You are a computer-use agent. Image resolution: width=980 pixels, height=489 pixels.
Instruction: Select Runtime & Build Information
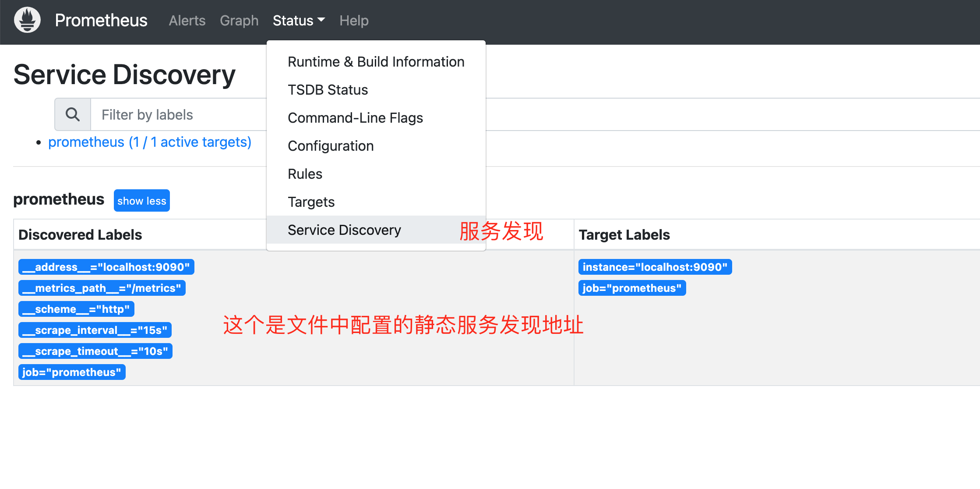click(376, 62)
